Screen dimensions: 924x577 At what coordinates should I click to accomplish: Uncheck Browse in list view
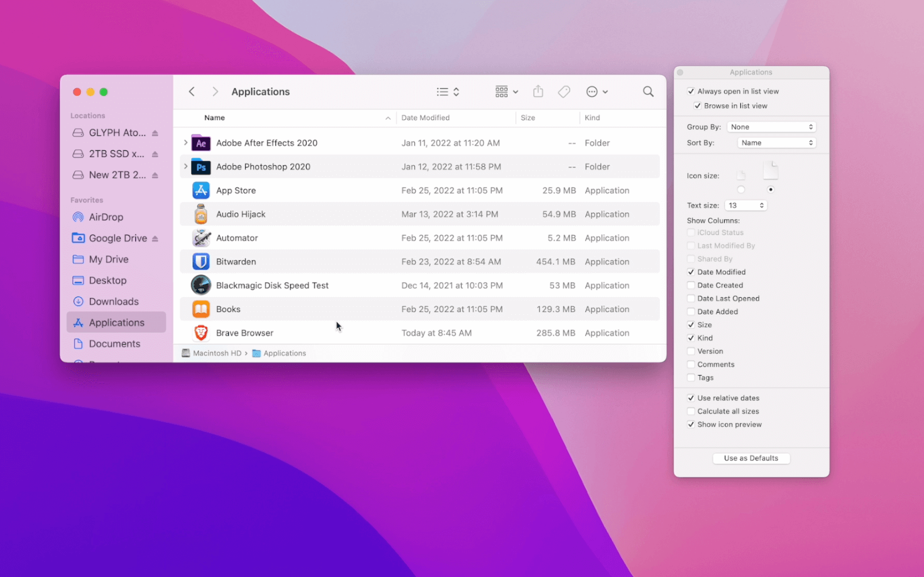[x=698, y=106]
